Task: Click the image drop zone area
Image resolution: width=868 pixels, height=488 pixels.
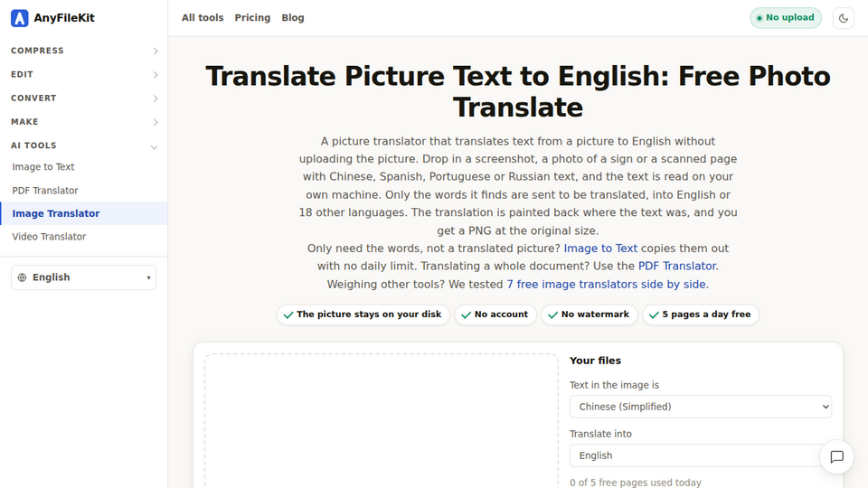Action: (382, 420)
